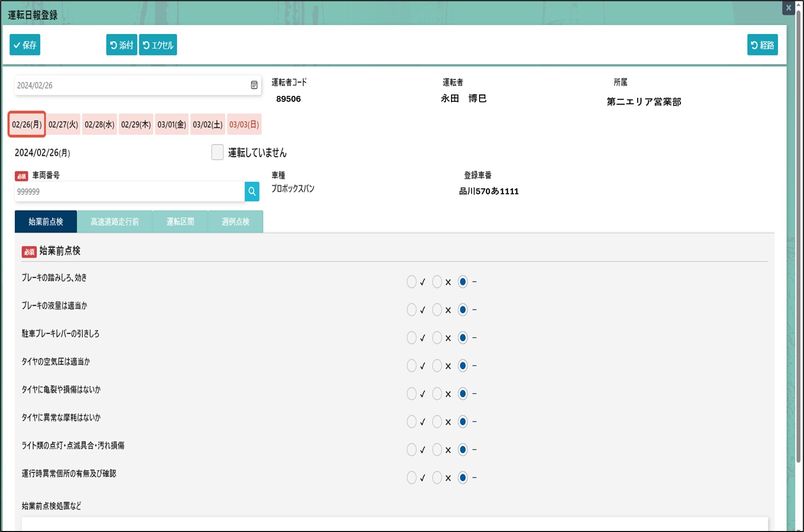Select ✓ for ブレーキの踏みしろ、効き
Screen dimensions: 804x532
[x=412, y=282]
